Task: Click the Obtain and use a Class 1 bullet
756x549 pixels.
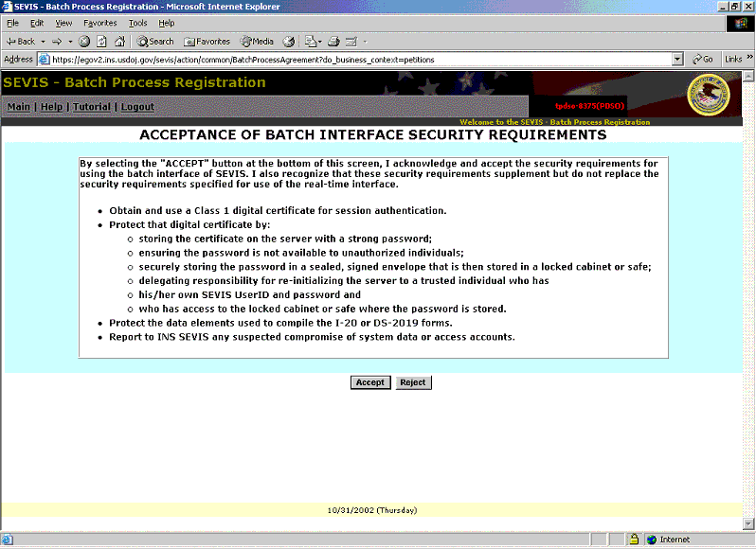Action: click(278, 210)
